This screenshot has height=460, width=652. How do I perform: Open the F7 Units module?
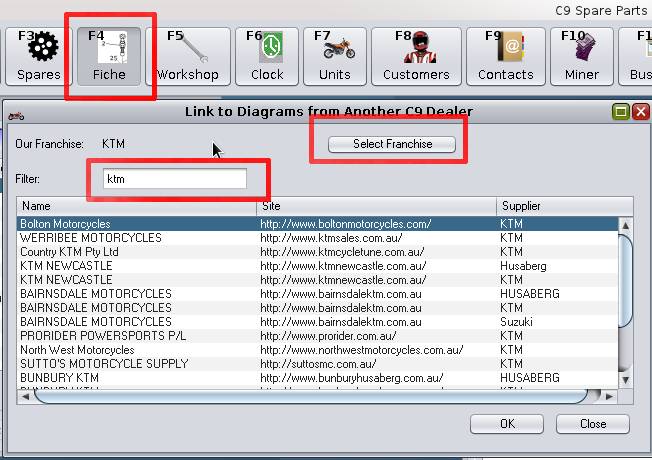point(334,57)
